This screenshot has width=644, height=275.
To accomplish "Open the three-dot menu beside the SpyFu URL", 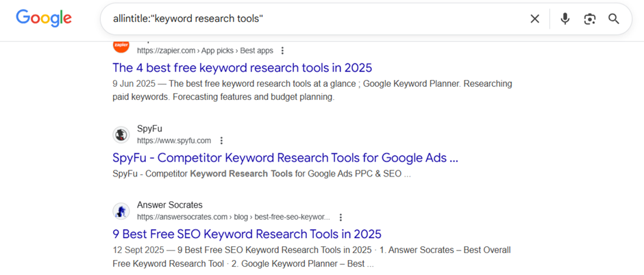I will tap(221, 141).
